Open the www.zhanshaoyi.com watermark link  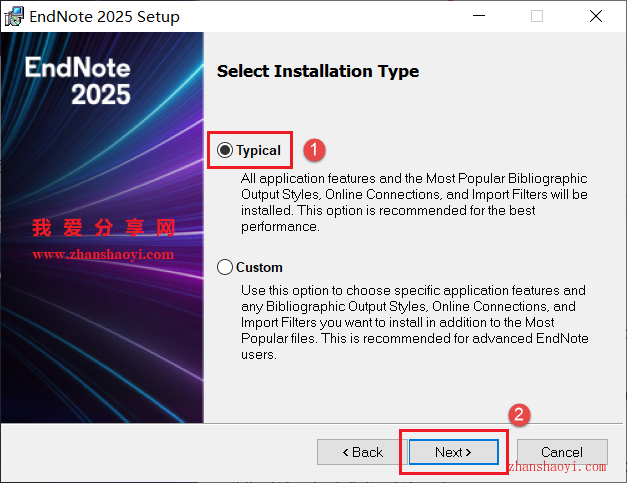(103, 254)
